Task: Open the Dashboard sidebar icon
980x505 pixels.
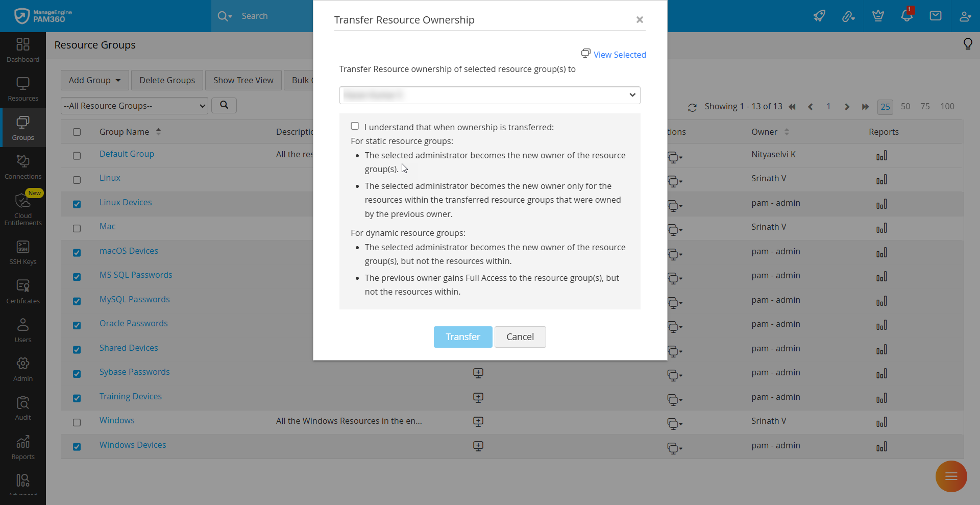Action: (23, 50)
